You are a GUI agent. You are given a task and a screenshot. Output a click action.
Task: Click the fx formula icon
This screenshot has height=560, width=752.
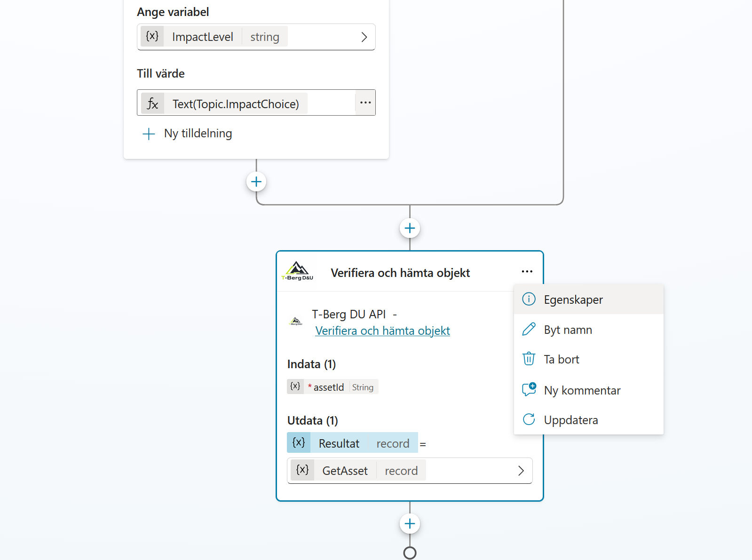[152, 103]
